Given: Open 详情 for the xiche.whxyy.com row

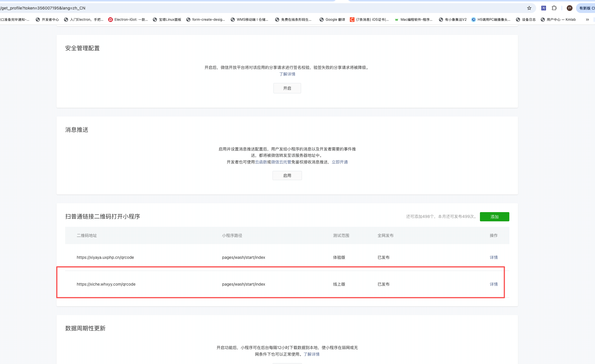Looking at the screenshot, I should pyautogui.click(x=493, y=284).
